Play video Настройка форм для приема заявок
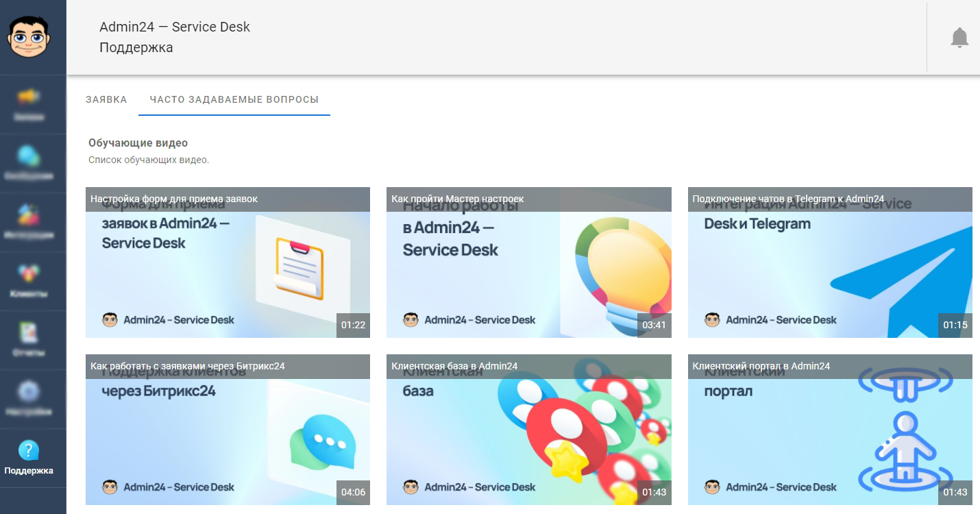The image size is (980, 514). point(228,262)
